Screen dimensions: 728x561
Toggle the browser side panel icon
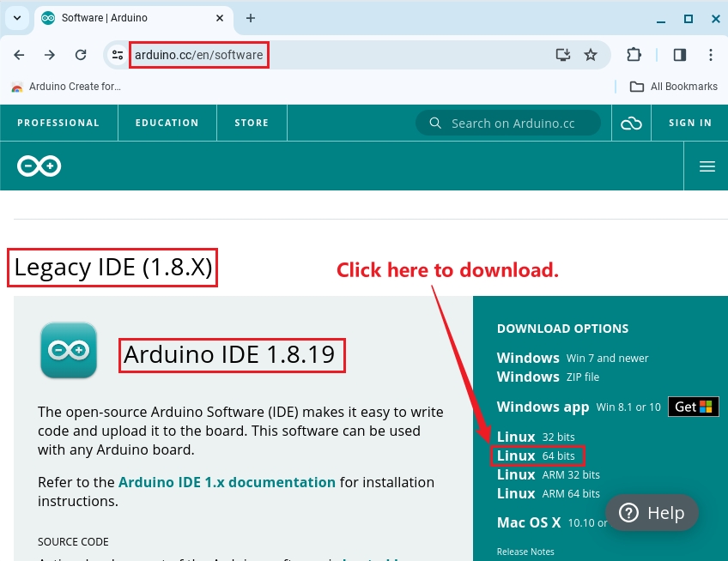(679, 55)
